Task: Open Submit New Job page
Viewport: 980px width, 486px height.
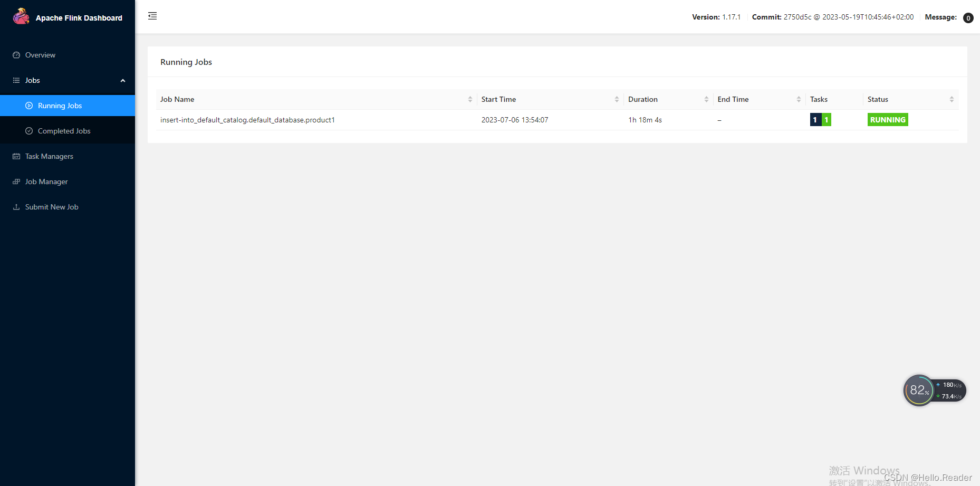Action: click(68, 207)
